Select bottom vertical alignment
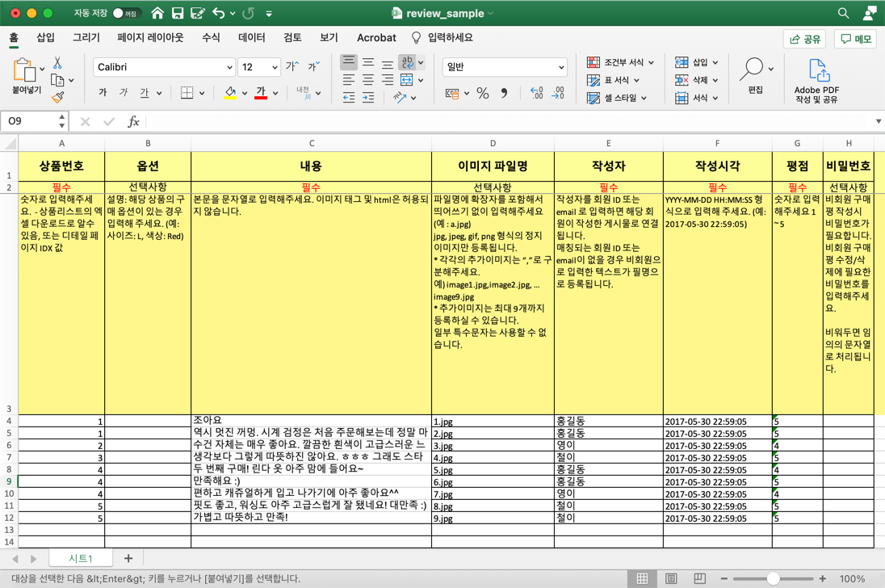885x588 pixels. pyautogui.click(x=388, y=63)
